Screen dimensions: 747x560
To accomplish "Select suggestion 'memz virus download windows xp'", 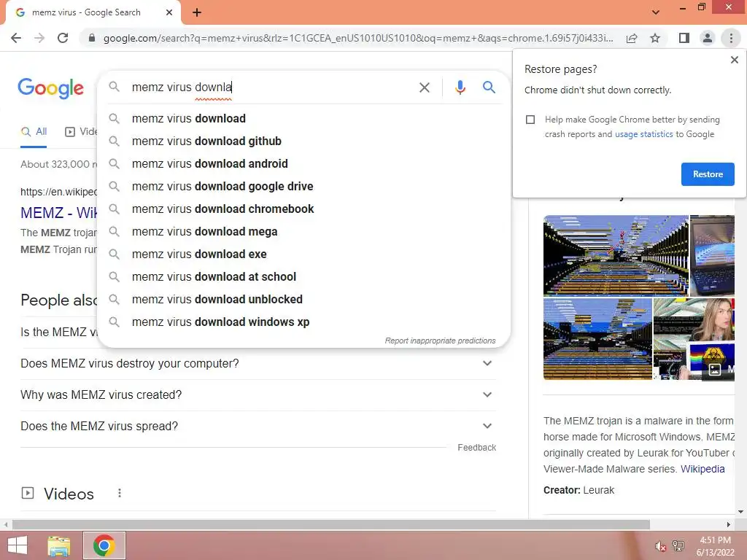I will [304, 322].
